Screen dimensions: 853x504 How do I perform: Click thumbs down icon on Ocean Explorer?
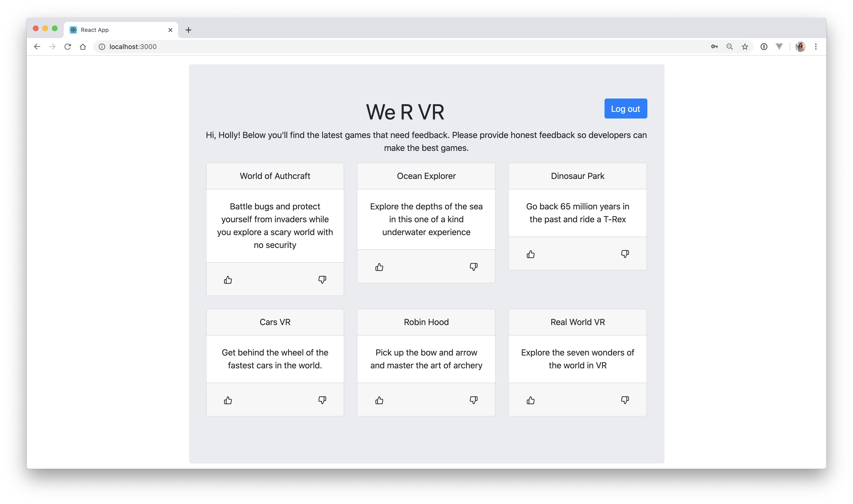pyautogui.click(x=475, y=267)
